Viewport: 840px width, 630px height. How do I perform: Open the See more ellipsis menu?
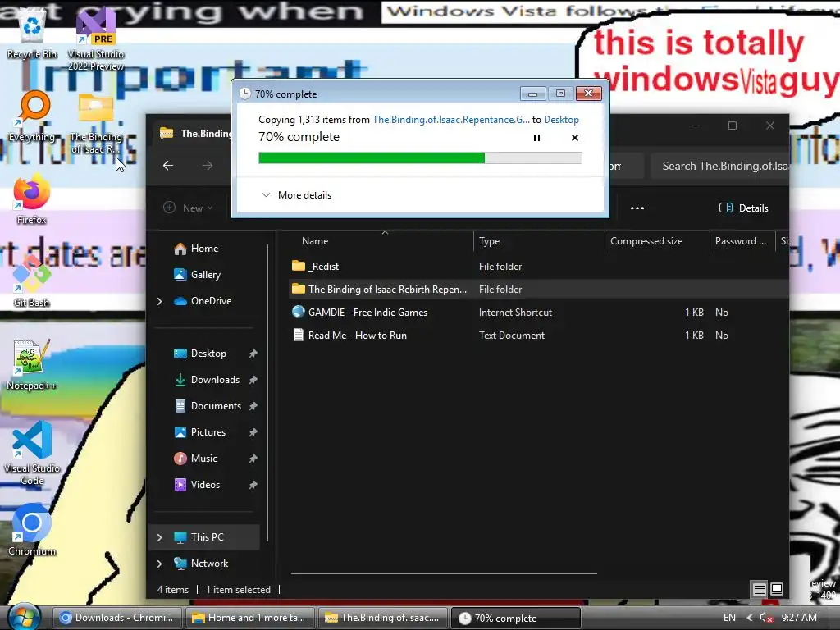coord(637,208)
